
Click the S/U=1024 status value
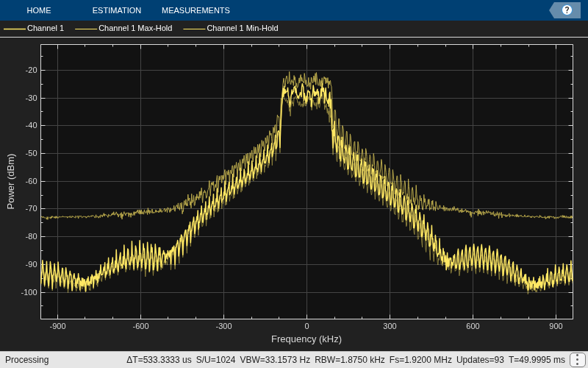pos(215,360)
